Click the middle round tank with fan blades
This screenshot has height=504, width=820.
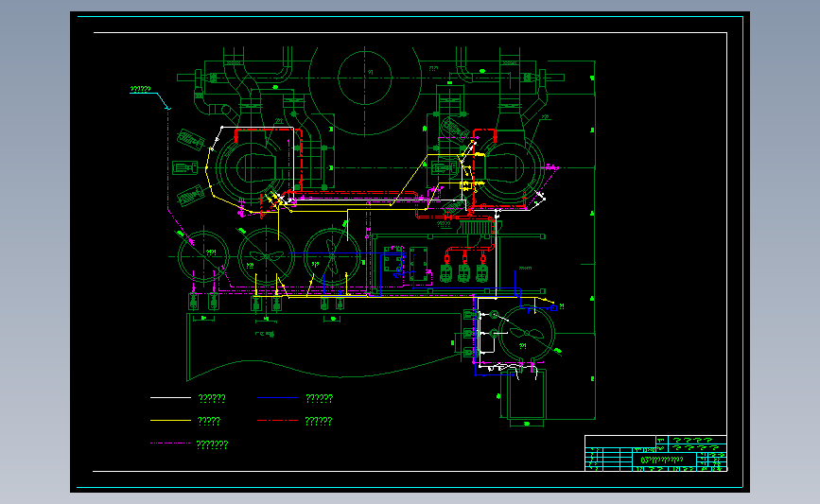[266, 256]
